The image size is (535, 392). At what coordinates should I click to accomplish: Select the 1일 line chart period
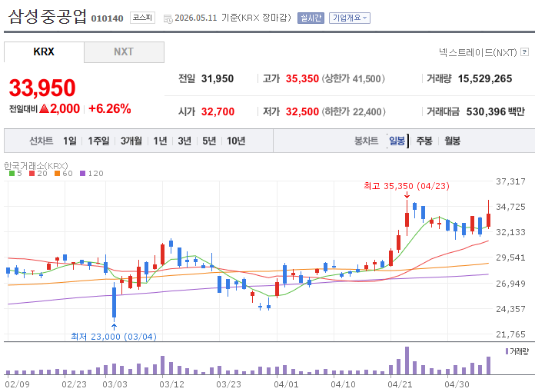[70, 141]
